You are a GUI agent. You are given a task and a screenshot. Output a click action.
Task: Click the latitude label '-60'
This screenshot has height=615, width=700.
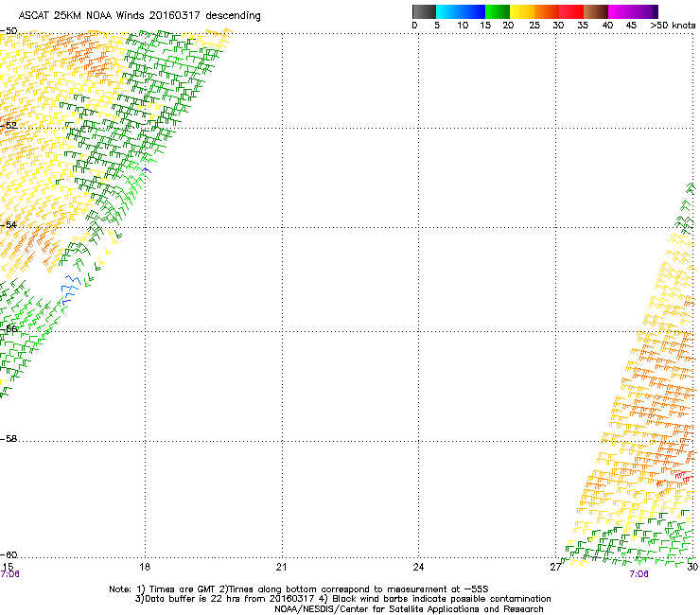(x=9, y=555)
